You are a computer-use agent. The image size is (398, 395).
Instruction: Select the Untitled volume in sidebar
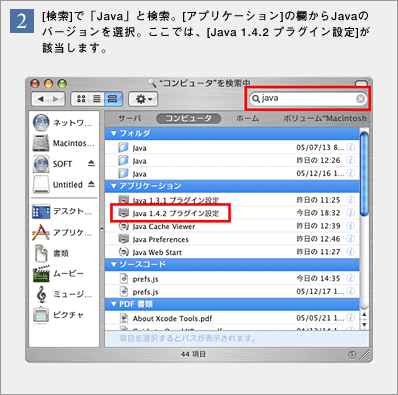pos(58,184)
